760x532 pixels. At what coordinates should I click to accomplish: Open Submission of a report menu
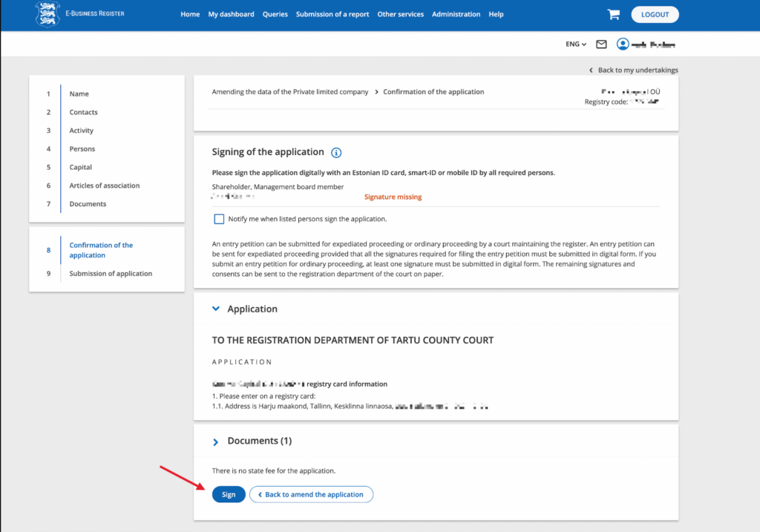[332, 14]
